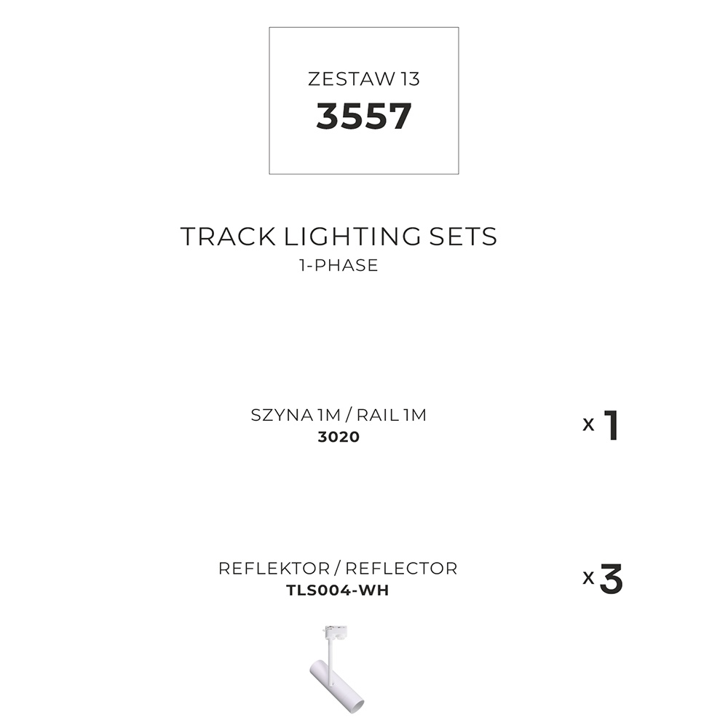This screenshot has height=728, width=728.
Task: Click the TRACK LIGHTING SETS heading
Action: 339,237
